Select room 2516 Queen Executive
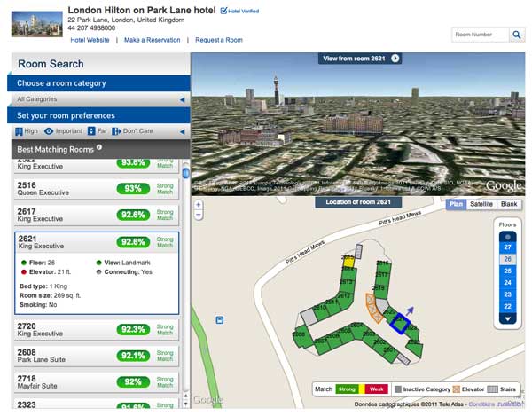532x416 pixels. pyautogui.click(x=97, y=189)
